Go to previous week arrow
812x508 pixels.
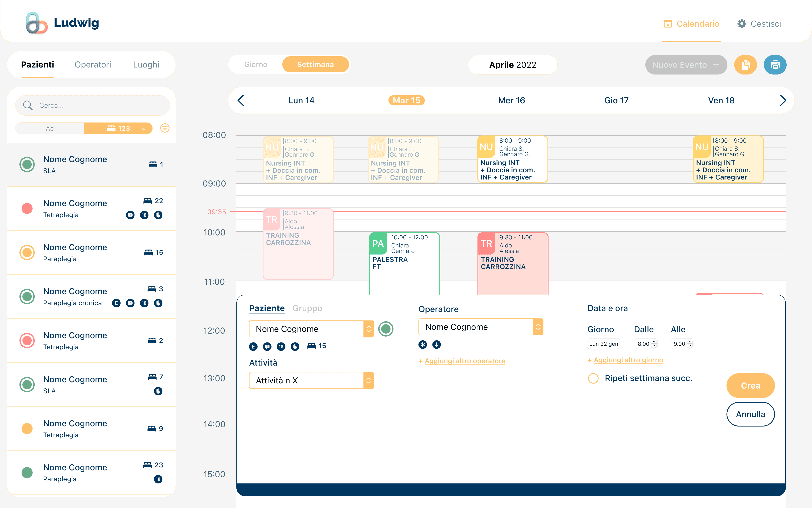241,101
